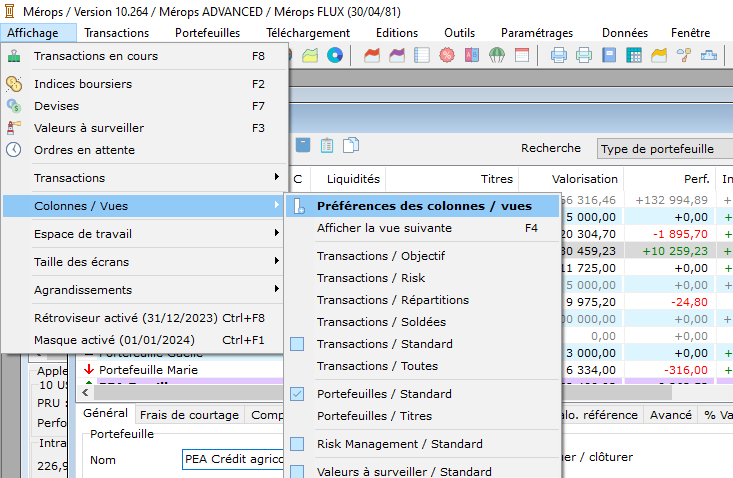Open the Données menu
Viewport: 733px width, 478px height.
pos(625,33)
